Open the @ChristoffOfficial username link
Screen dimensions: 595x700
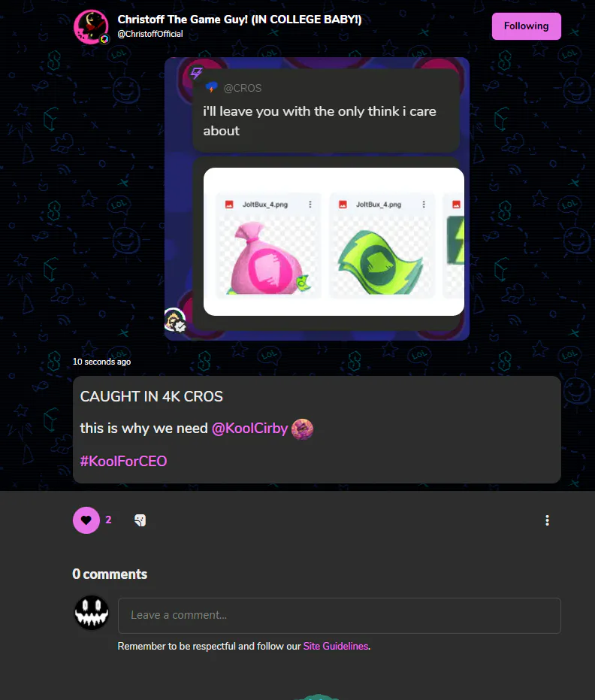tap(150, 34)
